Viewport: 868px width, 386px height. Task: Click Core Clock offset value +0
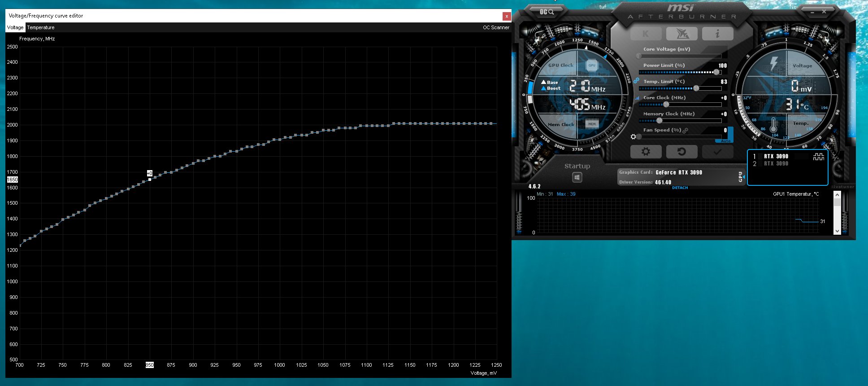(x=724, y=98)
